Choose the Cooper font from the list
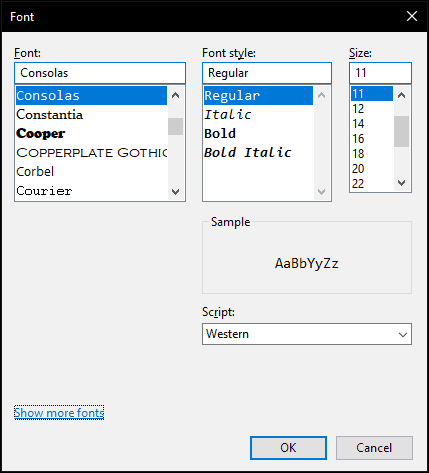 (x=91, y=134)
